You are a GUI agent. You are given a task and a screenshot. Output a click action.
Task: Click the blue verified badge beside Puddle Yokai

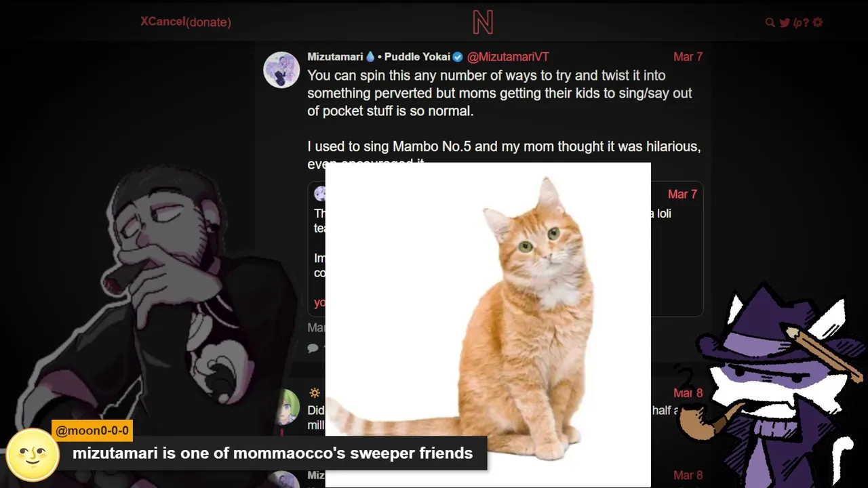[458, 57]
